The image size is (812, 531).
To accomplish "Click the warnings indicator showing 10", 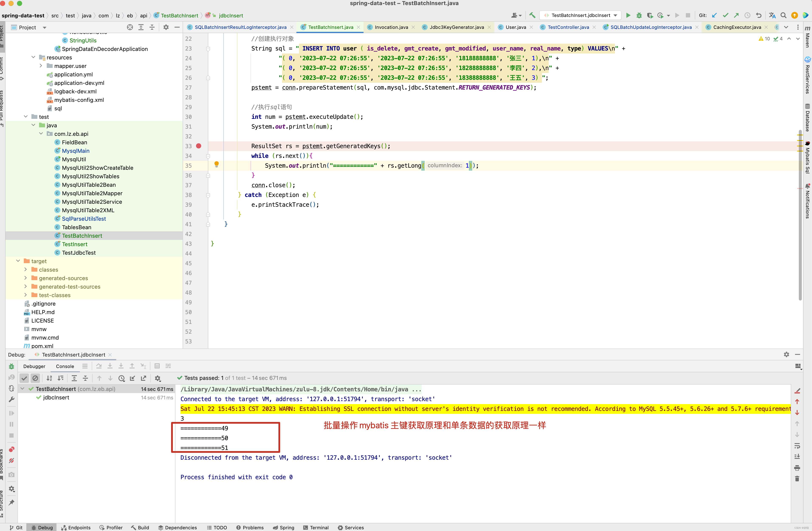I will (764, 39).
